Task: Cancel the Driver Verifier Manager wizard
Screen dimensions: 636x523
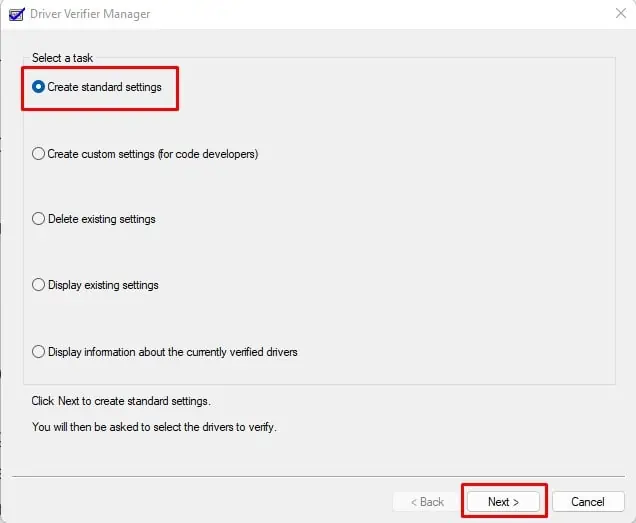Action: click(x=588, y=502)
